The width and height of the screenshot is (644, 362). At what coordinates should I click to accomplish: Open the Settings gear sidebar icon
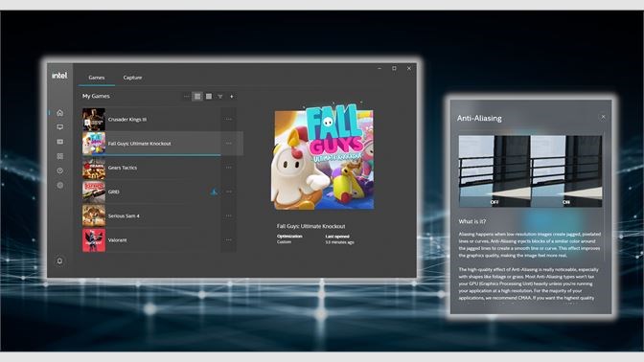pos(60,186)
